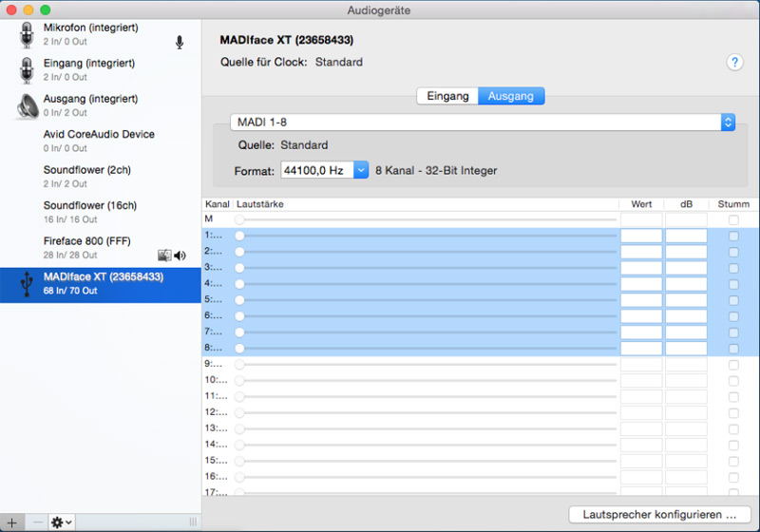Switch to the Eingang tab
The height and width of the screenshot is (532, 760).
447,96
